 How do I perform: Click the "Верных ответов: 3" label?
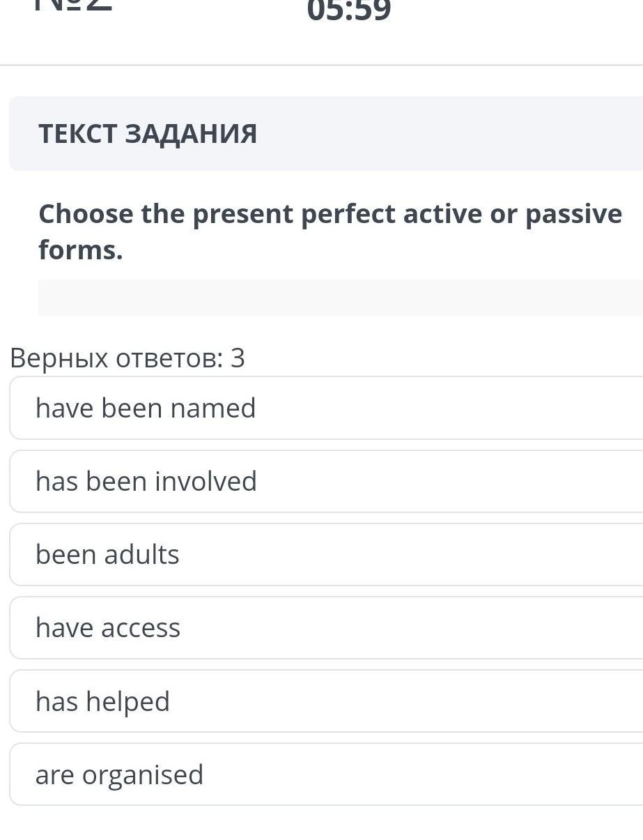click(x=127, y=358)
